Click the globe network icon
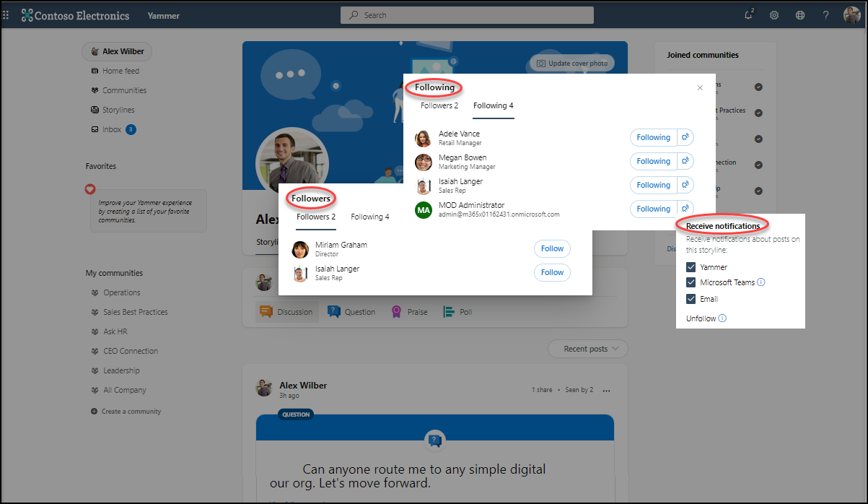This screenshot has width=868, height=504. click(x=800, y=15)
